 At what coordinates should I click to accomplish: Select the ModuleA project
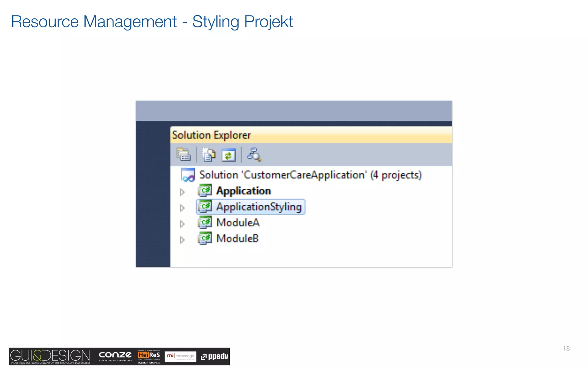238,223
